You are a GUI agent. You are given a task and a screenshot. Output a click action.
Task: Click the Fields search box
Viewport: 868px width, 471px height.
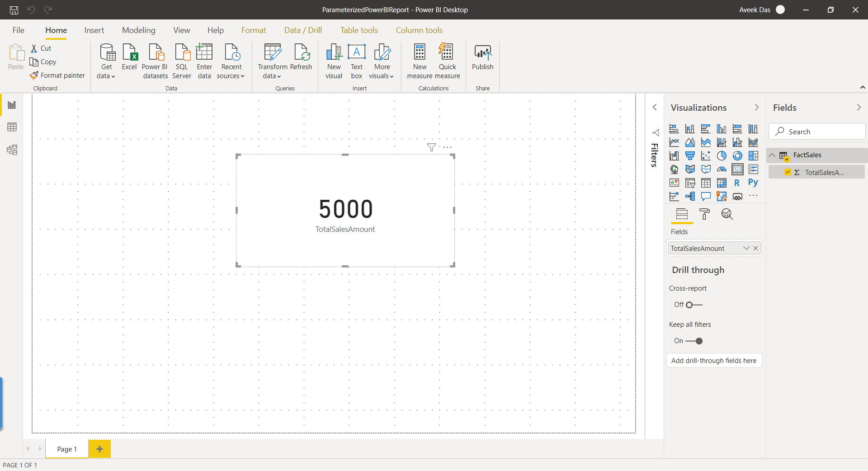[816, 132]
